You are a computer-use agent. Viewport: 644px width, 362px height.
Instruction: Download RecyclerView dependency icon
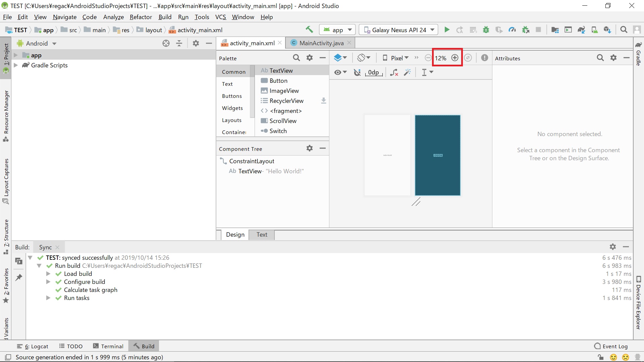[x=323, y=101]
